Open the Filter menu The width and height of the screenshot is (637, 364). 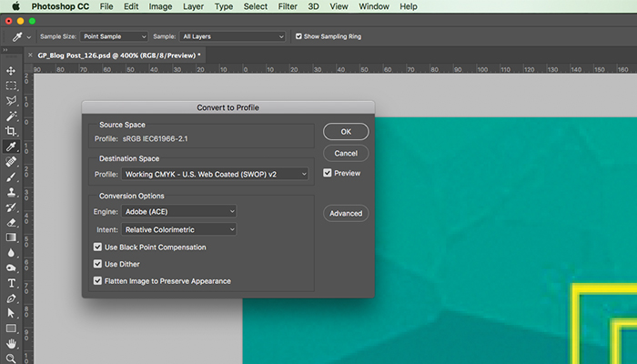288,6
